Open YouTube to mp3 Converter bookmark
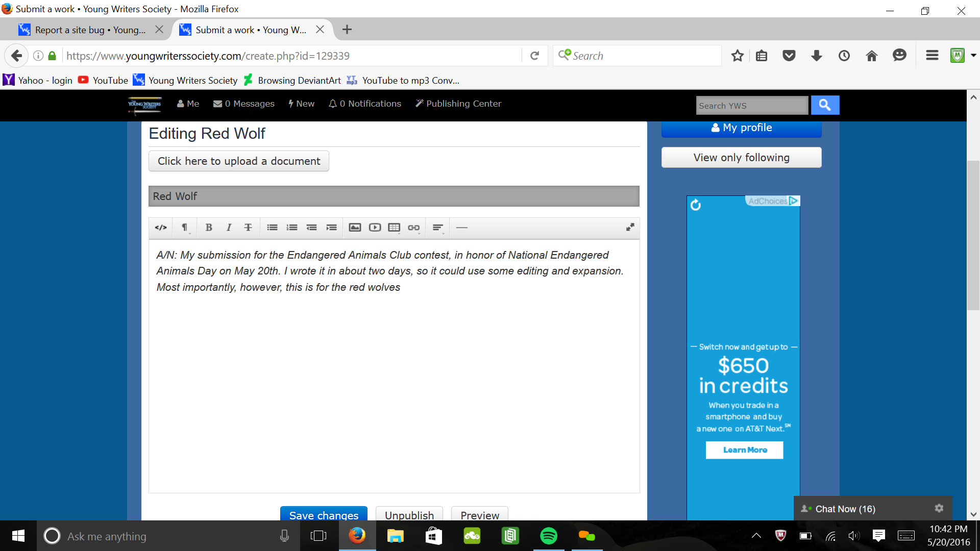The image size is (980, 551). tap(403, 80)
